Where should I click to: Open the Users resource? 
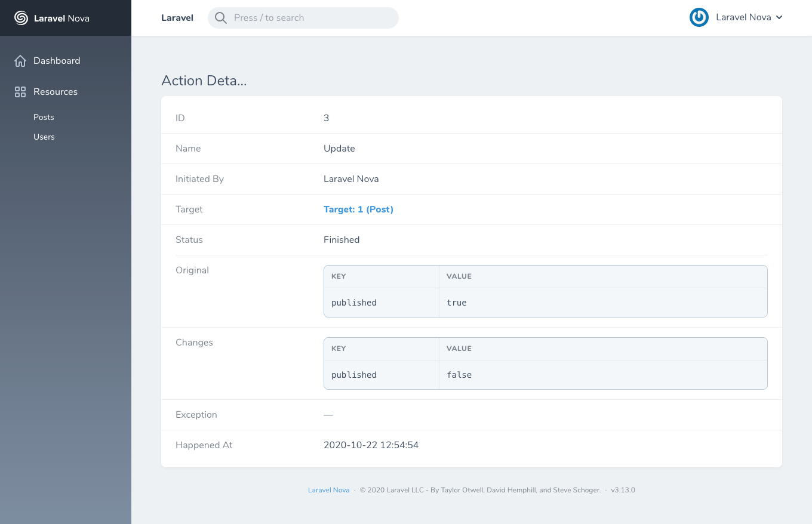click(x=44, y=137)
